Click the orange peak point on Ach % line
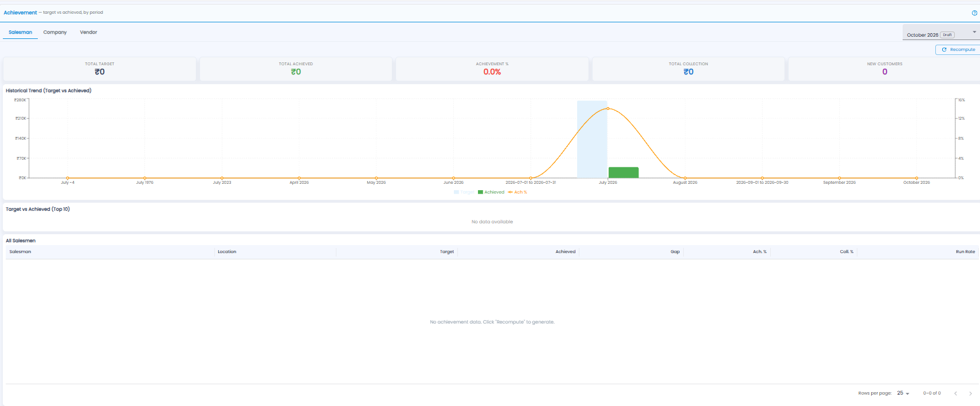Viewport: 980px width, 406px height. (x=608, y=108)
